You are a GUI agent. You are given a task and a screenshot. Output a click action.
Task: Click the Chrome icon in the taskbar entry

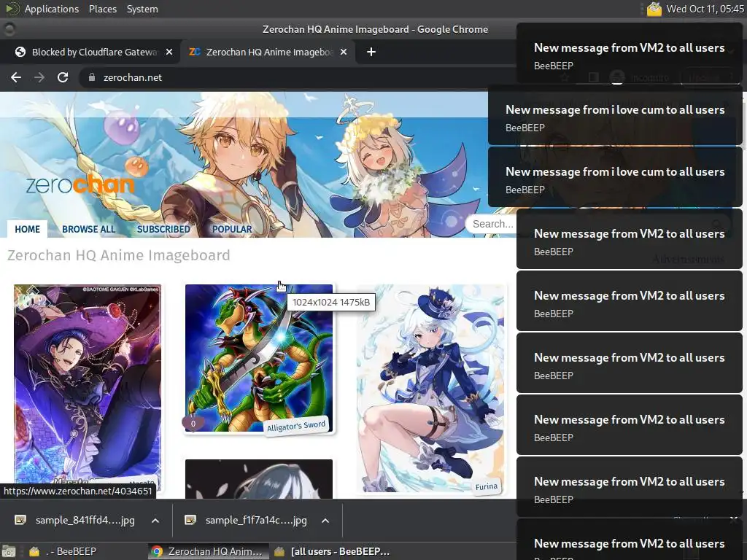tap(156, 551)
